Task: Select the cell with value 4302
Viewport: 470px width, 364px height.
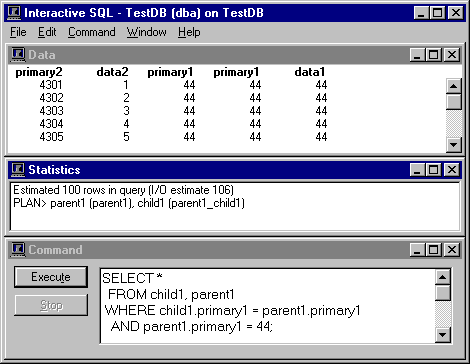Action: 51,98
